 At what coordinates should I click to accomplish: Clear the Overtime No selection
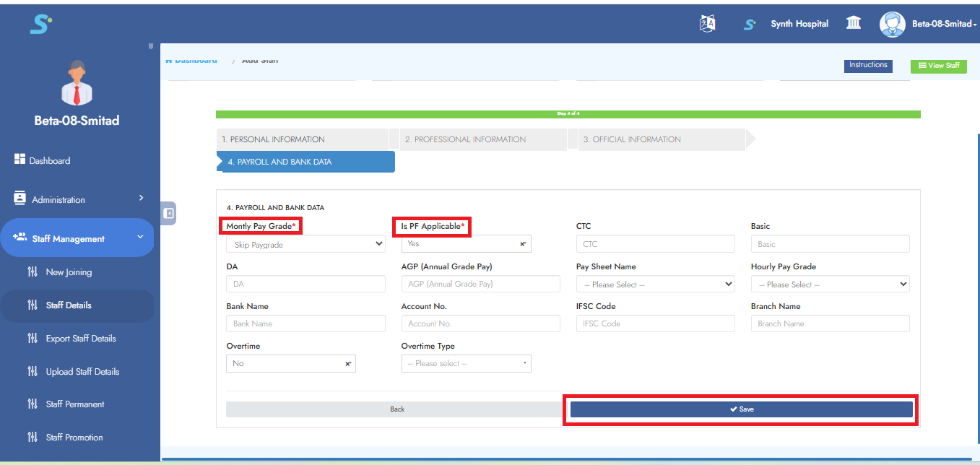click(x=347, y=364)
